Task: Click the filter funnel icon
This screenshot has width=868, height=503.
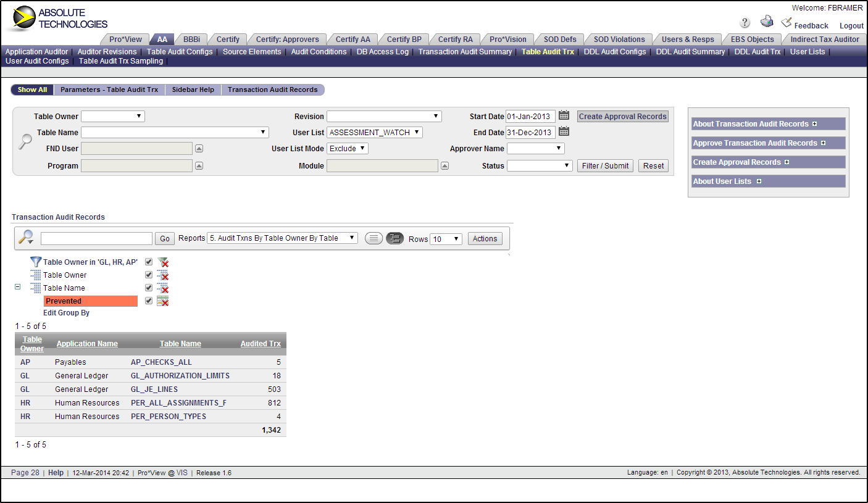Action: (36, 262)
